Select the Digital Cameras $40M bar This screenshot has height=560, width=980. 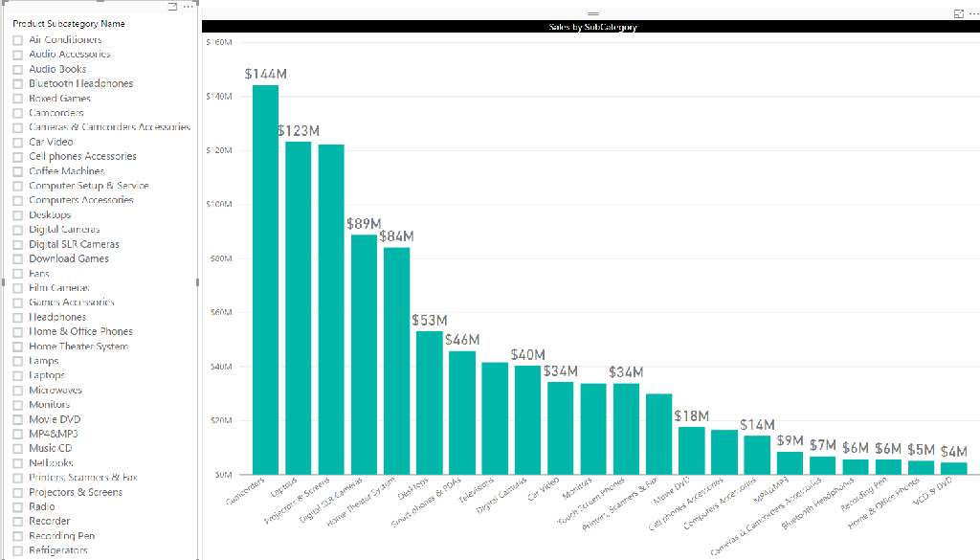[x=527, y=420]
